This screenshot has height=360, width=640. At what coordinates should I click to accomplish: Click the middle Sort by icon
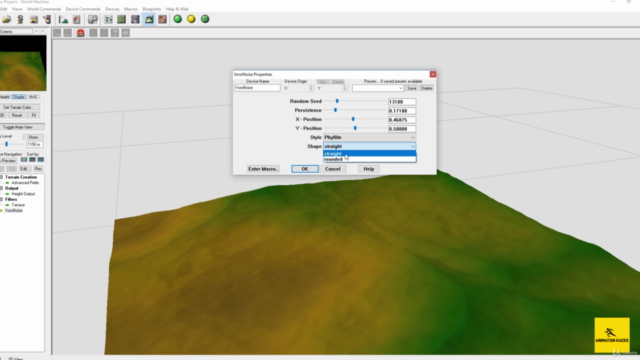(x=32, y=160)
